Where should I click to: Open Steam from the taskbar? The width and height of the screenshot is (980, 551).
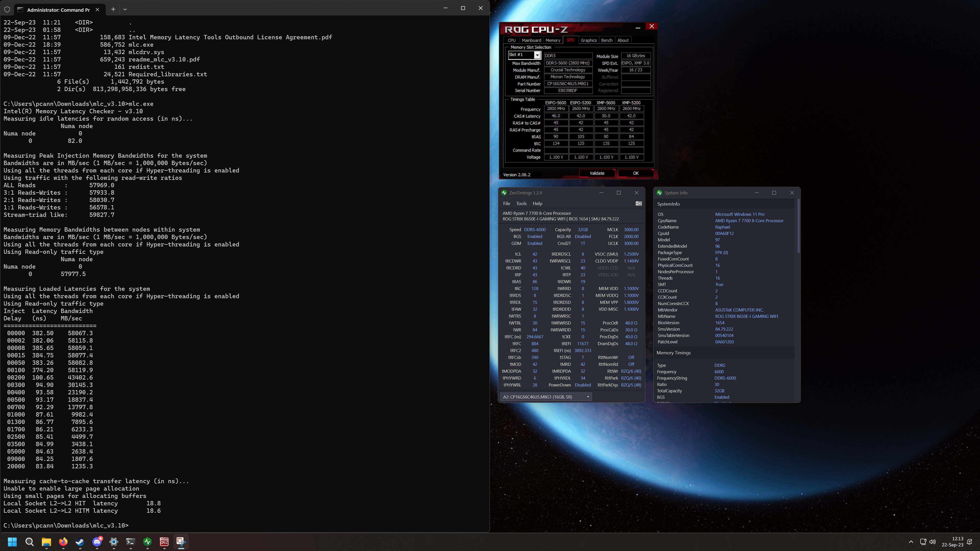(x=80, y=542)
